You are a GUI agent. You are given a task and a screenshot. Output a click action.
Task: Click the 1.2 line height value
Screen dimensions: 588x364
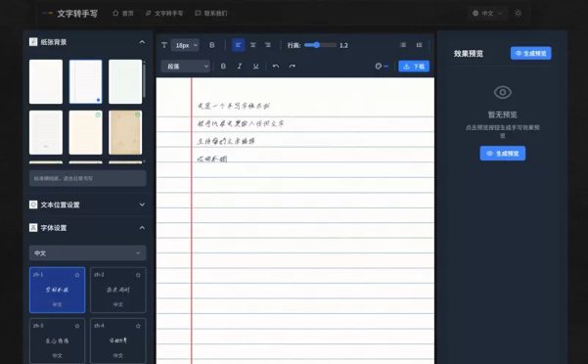[343, 45]
